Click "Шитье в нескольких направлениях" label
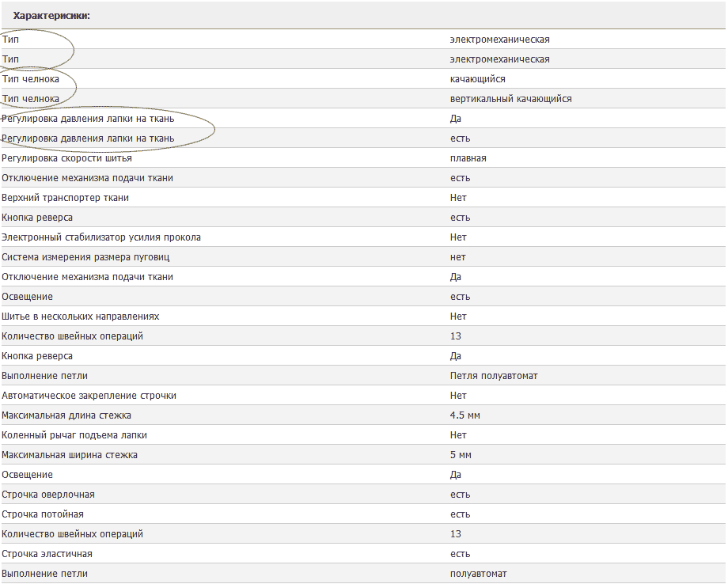This screenshot has width=728, height=584. tap(81, 317)
